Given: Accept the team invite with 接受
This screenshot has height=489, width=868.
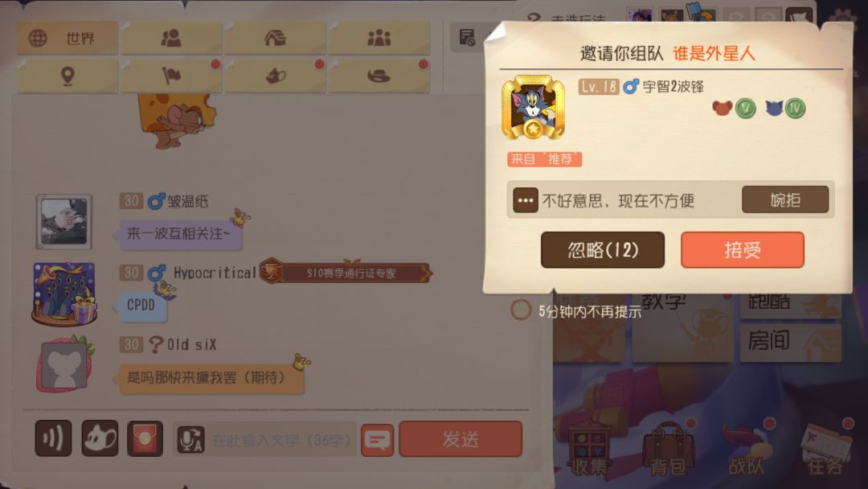Looking at the screenshot, I should pos(743,250).
